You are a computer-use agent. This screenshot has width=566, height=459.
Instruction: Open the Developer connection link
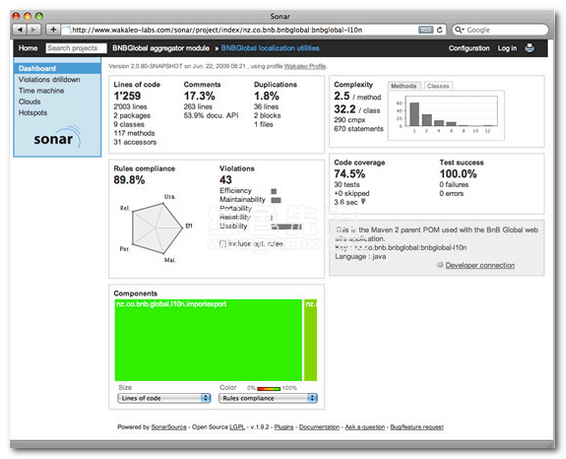[x=480, y=265]
